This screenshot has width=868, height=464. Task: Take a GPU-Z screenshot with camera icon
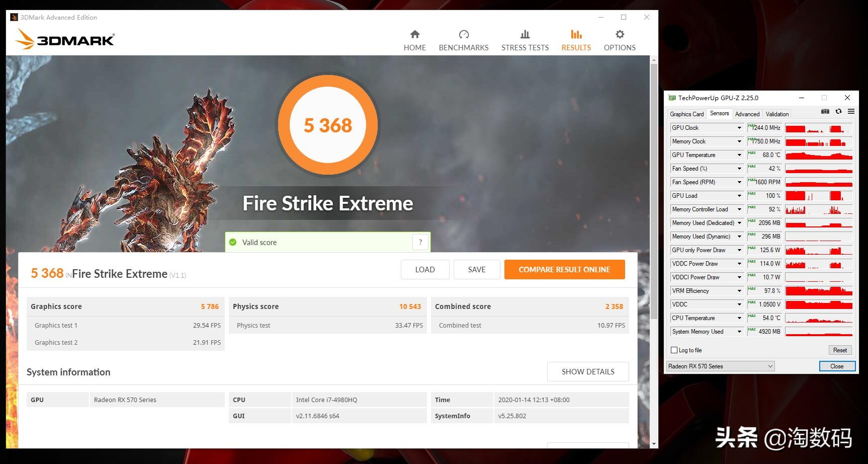[825, 111]
